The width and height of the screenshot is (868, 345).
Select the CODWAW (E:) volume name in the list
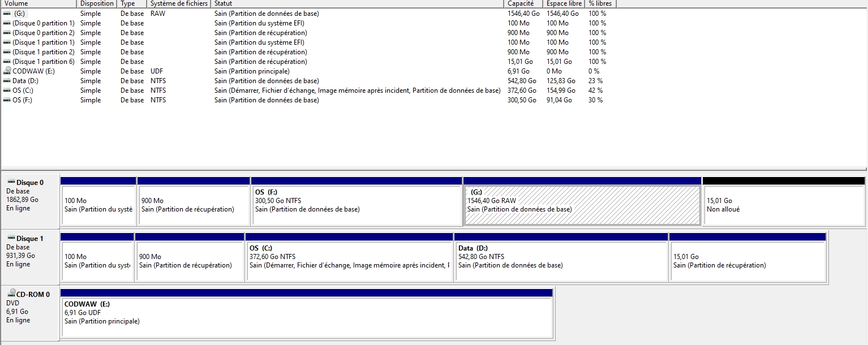(33, 71)
